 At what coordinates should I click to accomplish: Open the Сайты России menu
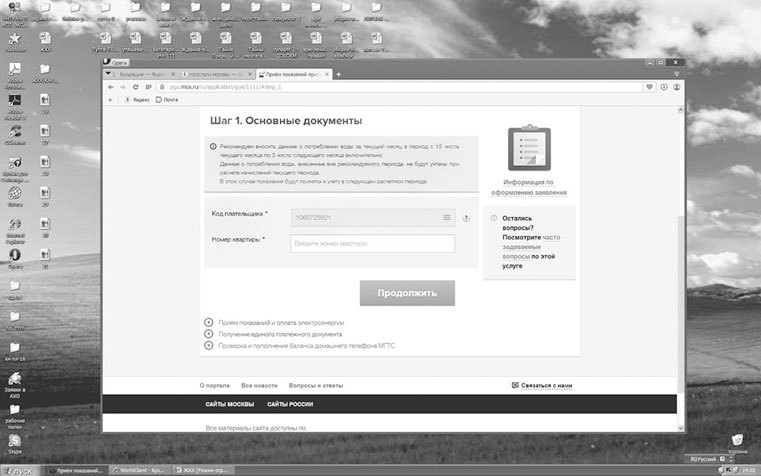[290, 403]
